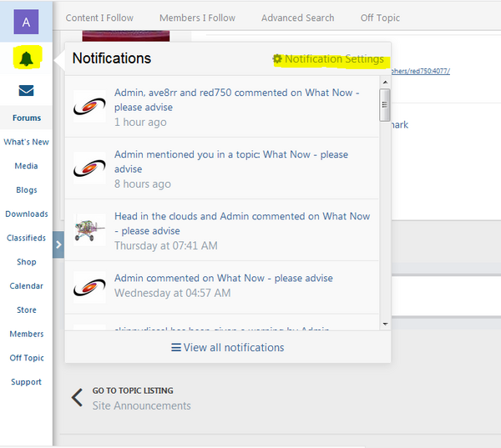Click the back arrow to topic listing
501x448 pixels.
[77, 398]
